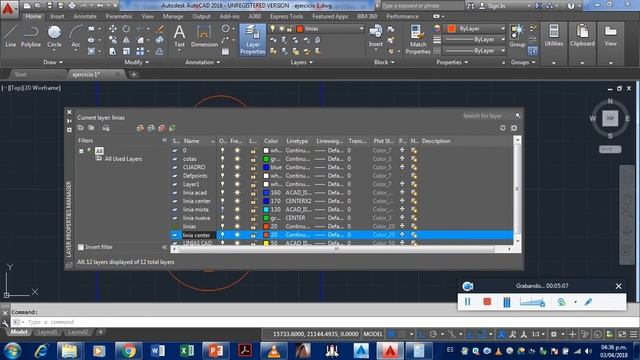Viewport: 640px width, 360px height.
Task: Toggle On bulb for layer linia nueva
Action: point(222,218)
